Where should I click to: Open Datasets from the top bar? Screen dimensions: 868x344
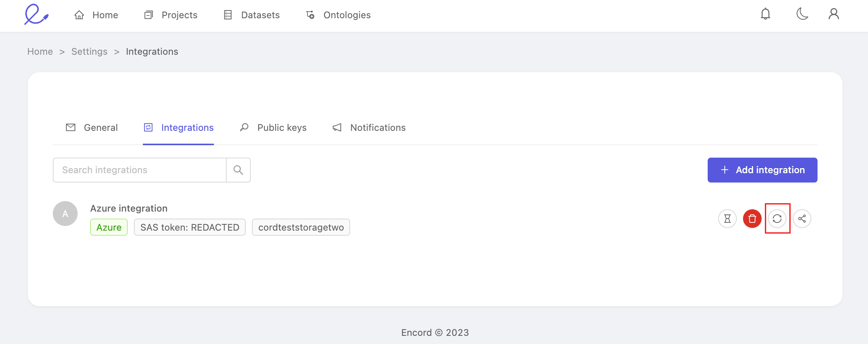[252, 15]
